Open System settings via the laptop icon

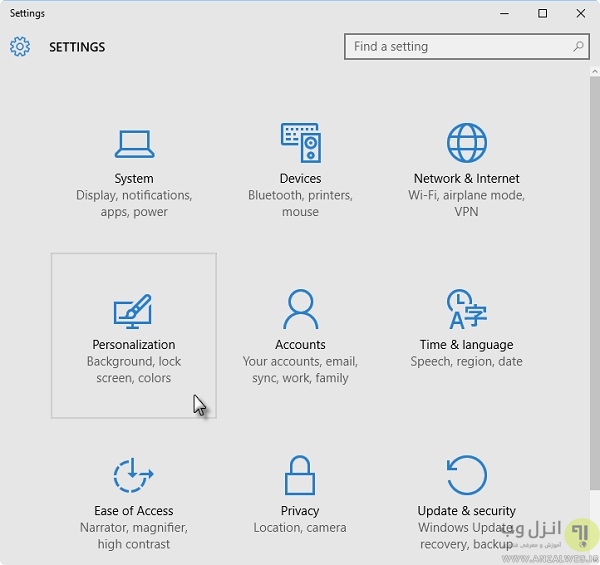(x=134, y=144)
